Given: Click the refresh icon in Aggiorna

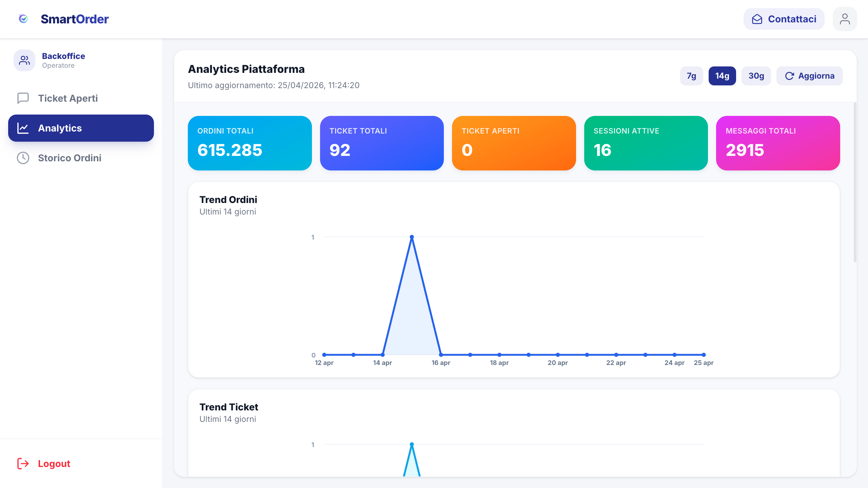Looking at the screenshot, I should coord(789,76).
